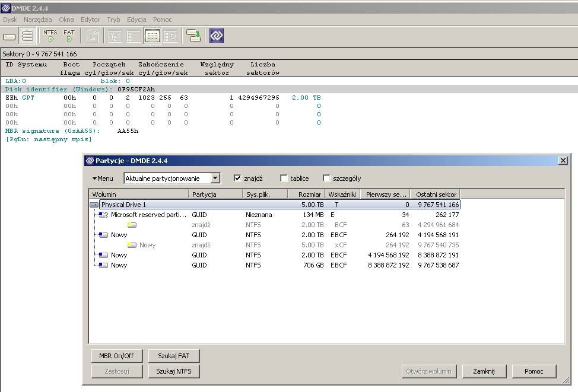Viewport: 578px width, 392px height.
Task: Click 'Sektory 0 - 9 767 541 166' header
Action: tap(40, 54)
